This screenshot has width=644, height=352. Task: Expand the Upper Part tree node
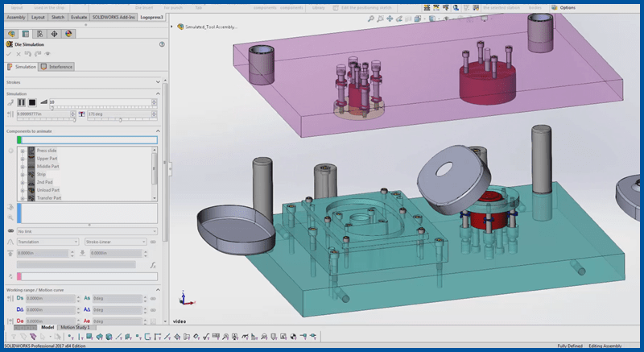pos(23,159)
